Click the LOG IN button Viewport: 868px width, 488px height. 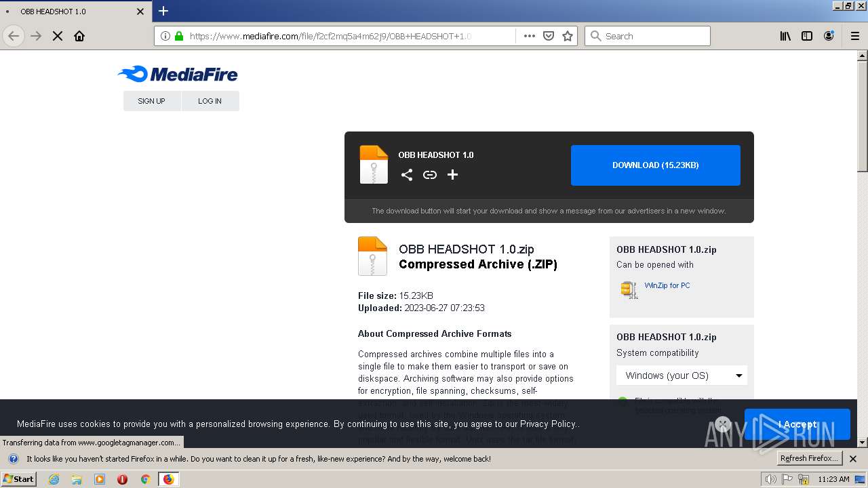pos(210,101)
